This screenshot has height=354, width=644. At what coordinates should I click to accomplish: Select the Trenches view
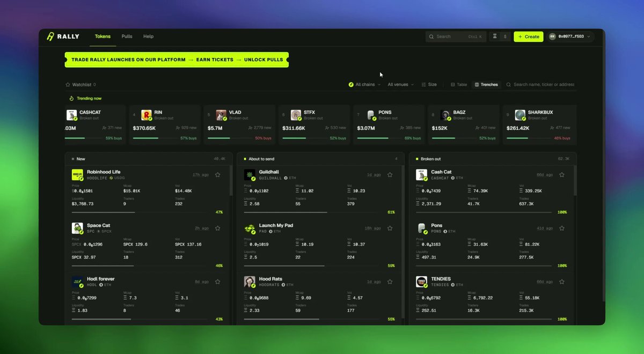486,85
